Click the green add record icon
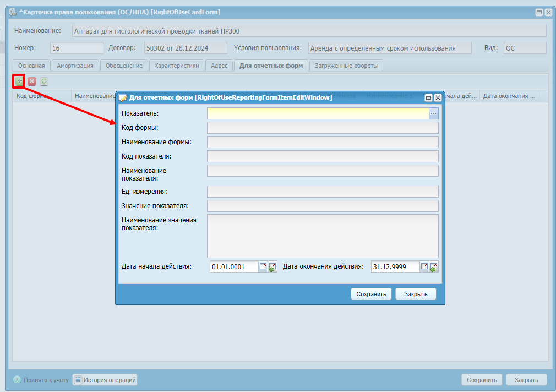 pos(19,81)
